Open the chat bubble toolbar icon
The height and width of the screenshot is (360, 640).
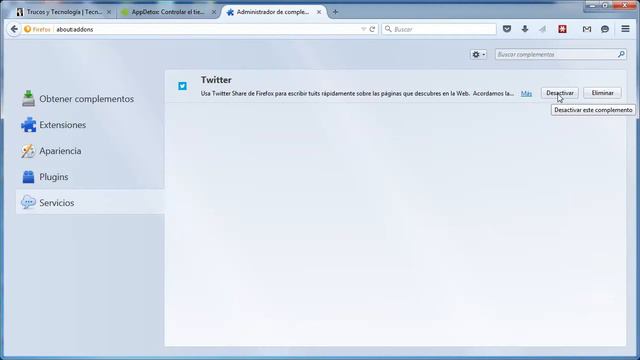605,29
